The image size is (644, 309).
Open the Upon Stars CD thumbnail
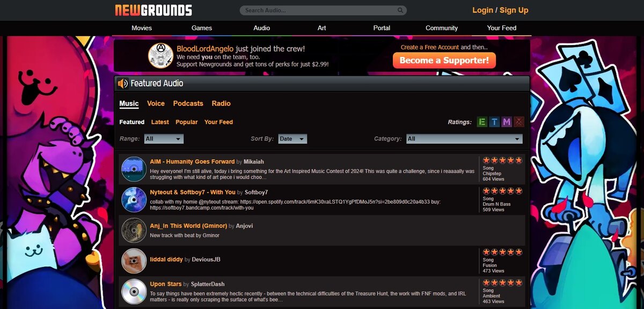click(x=134, y=291)
